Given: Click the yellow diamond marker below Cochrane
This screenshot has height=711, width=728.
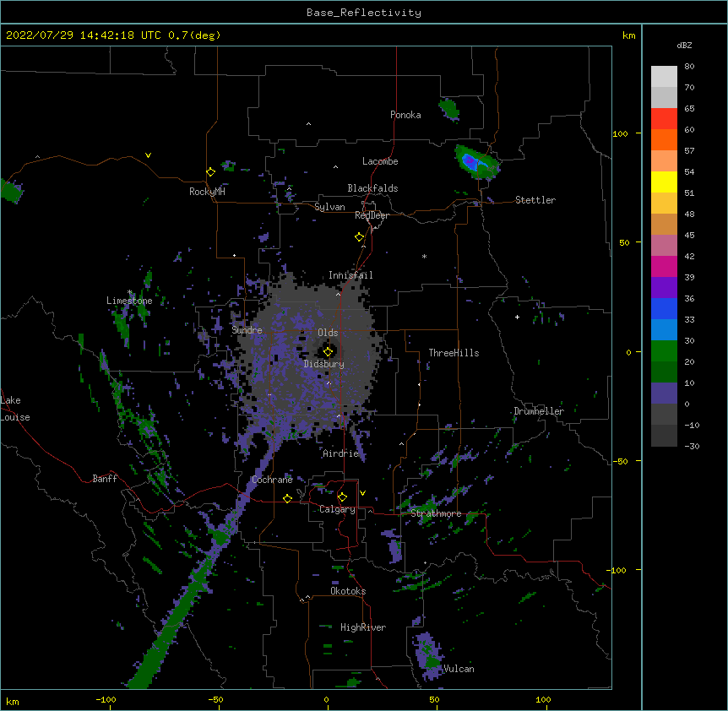Looking at the screenshot, I should 287,498.
